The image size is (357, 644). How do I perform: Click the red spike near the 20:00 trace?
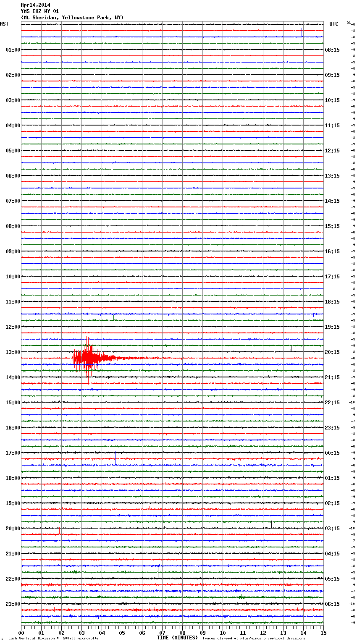pyautogui.click(x=59, y=528)
